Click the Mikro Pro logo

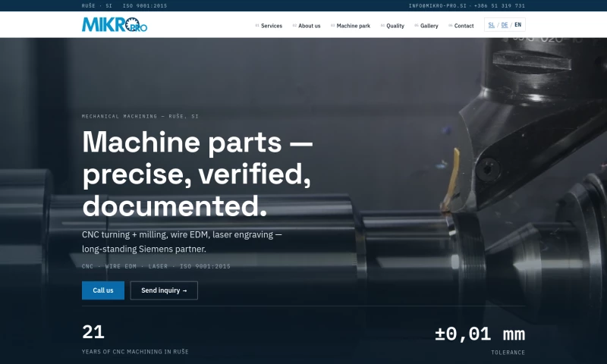point(115,24)
